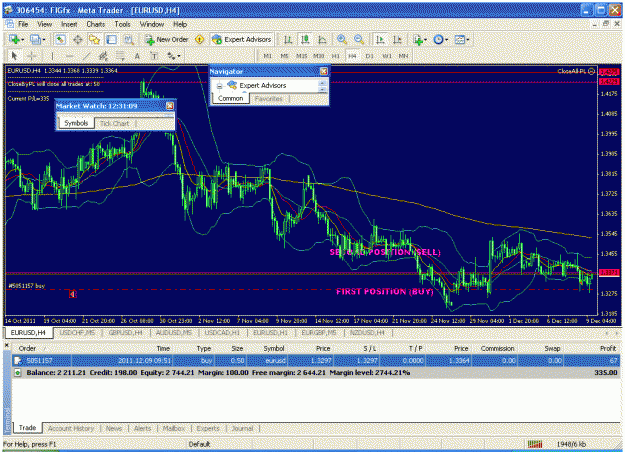Select the Fibonacci retracement tool
This screenshot has width=625, height=452.
pyautogui.click(x=120, y=56)
